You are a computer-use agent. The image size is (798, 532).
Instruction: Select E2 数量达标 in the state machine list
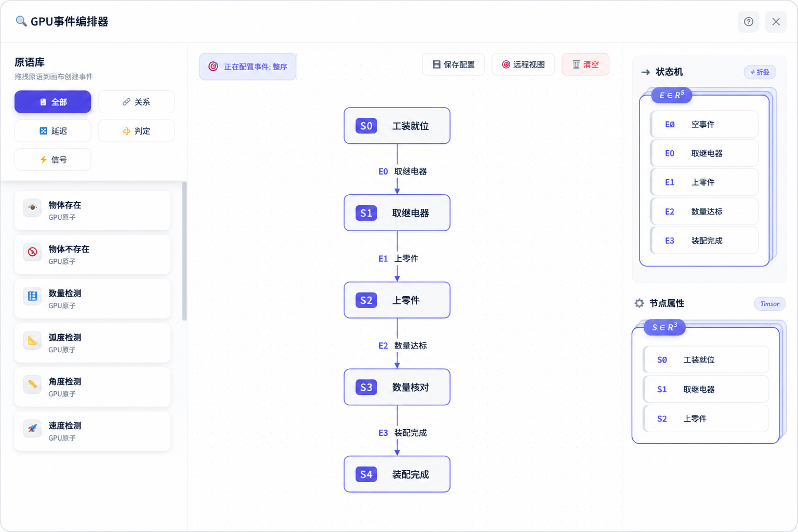[x=704, y=211]
